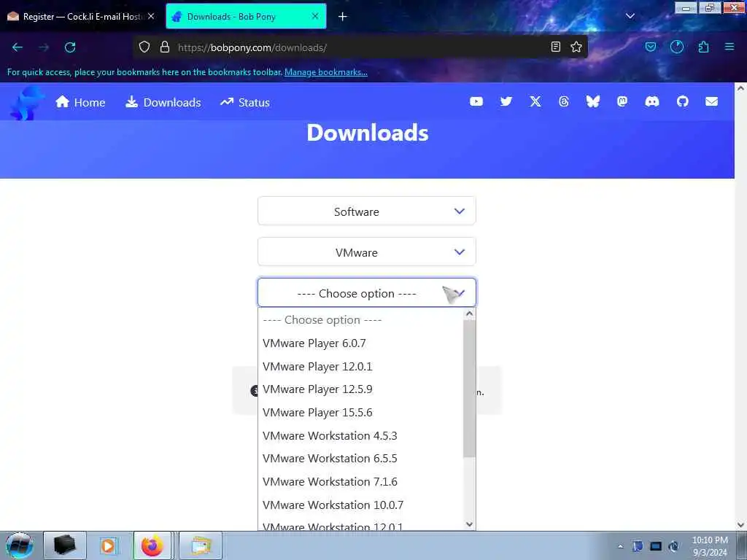Viewport: 747px width, 560px height.
Task: Select VMware Workstation 4.5.3
Action: pyautogui.click(x=360, y=435)
